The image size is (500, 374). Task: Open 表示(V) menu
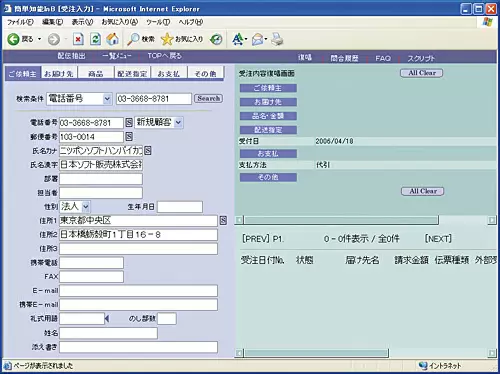point(82,22)
